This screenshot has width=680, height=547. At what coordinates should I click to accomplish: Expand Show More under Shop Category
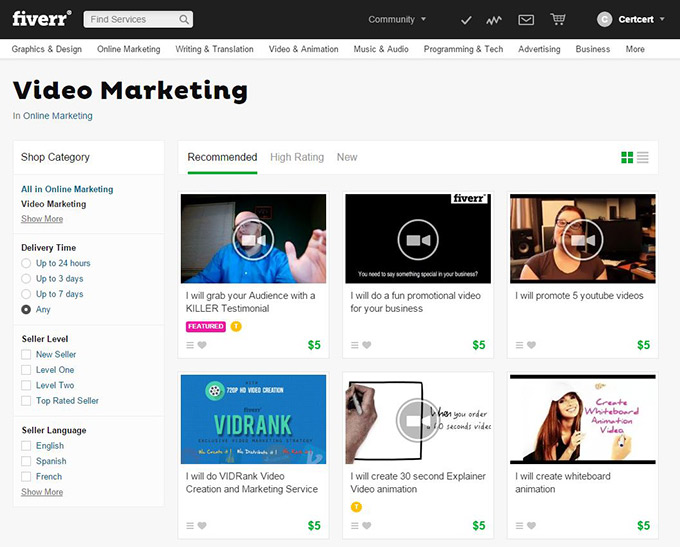pos(42,219)
